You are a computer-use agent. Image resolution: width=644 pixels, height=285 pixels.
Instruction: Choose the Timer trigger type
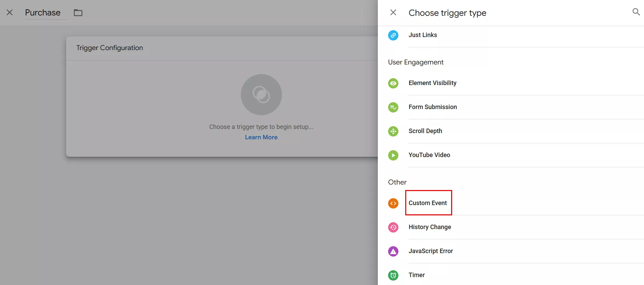pos(417,275)
